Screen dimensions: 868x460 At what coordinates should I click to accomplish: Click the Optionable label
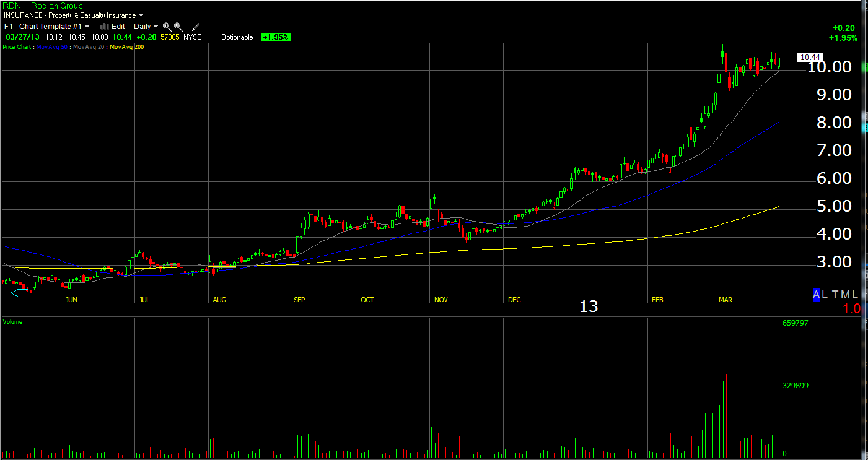click(237, 37)
